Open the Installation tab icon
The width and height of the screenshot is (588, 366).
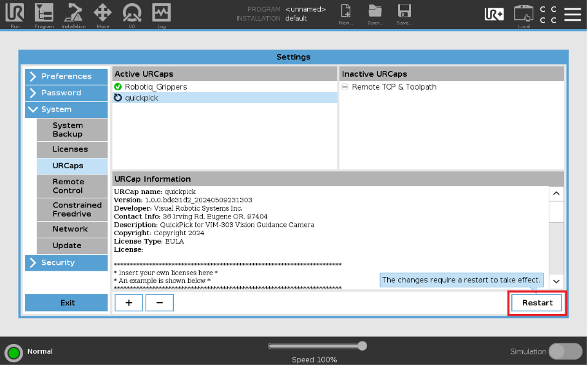click(73, 14)
